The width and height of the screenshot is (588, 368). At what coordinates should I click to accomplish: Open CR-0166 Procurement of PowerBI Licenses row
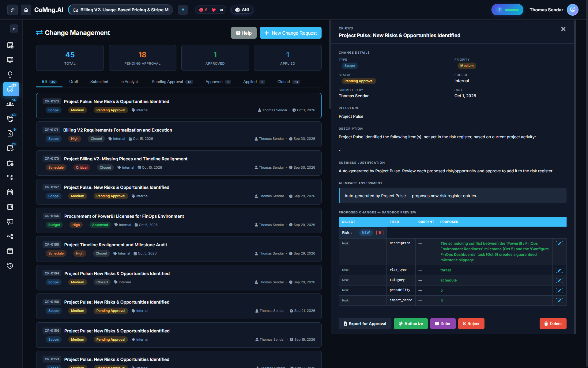tap(179, 220)
